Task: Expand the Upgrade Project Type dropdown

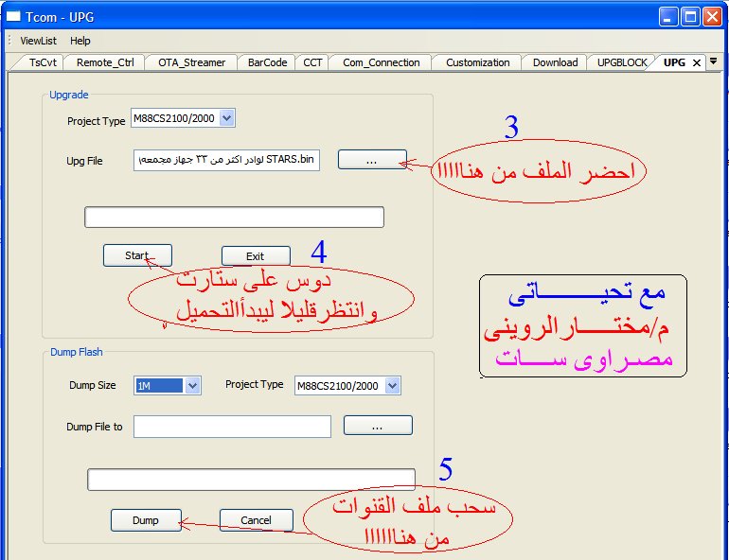Action: pos(227,118)
